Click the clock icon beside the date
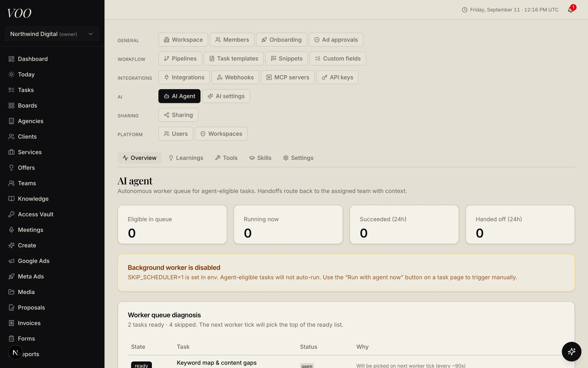 465,10
